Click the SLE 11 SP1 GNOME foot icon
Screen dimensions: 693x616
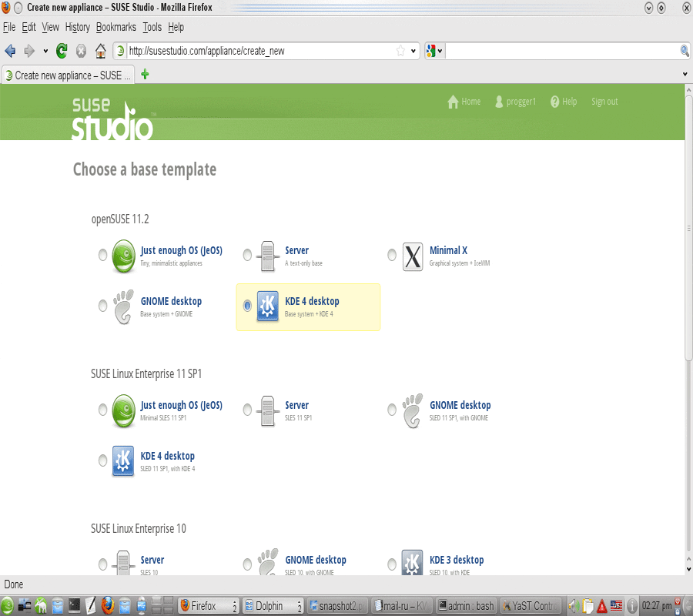tap(413, 410)
